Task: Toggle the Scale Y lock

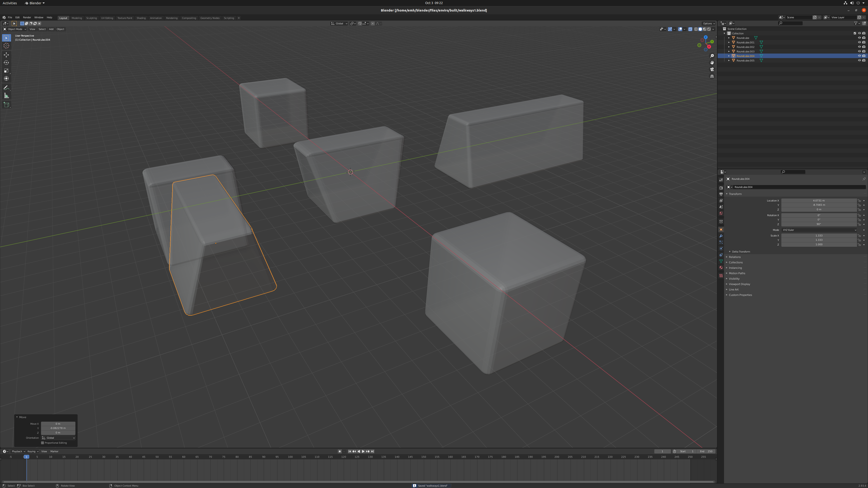Action: point(859,240)
